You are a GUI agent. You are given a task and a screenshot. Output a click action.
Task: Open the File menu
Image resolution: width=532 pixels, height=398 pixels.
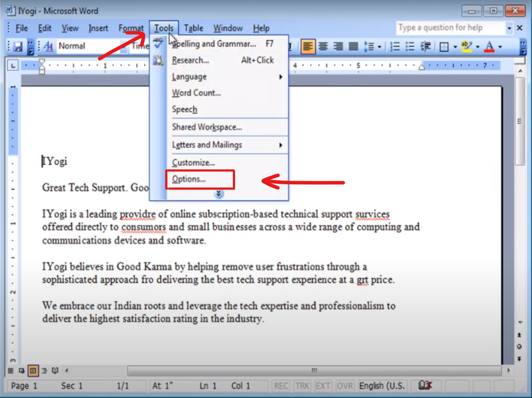point(22,28)
